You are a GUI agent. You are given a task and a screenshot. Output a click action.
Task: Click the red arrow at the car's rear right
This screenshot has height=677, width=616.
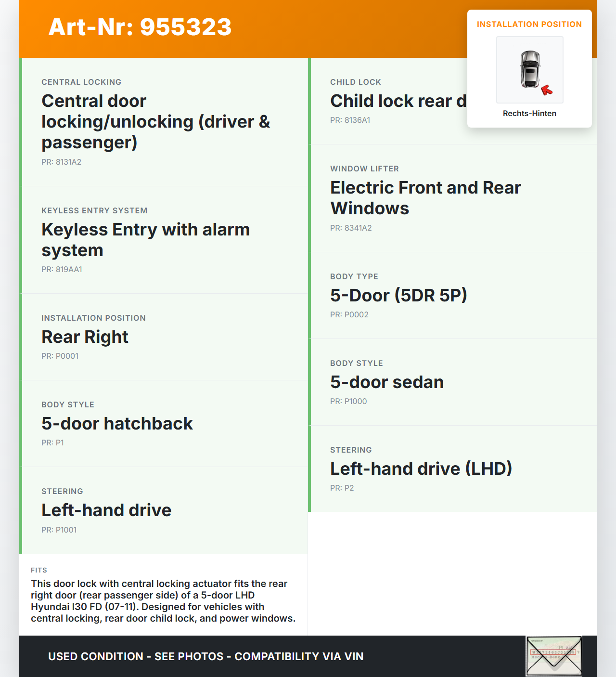[x=547, y=90]
